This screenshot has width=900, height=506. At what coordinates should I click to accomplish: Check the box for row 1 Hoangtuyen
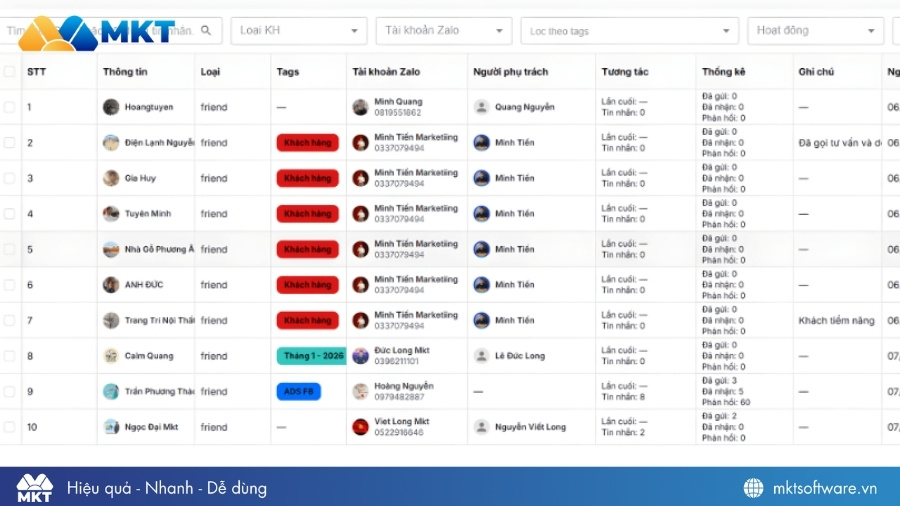9,107
